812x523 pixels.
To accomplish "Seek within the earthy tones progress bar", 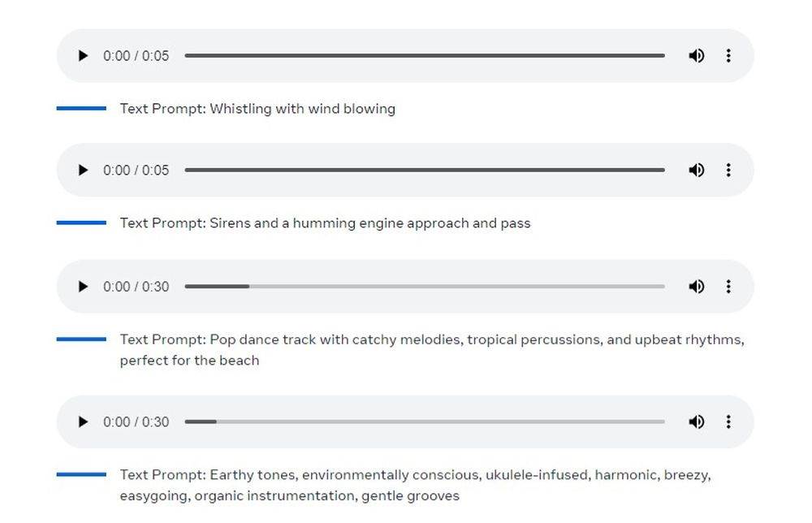I will [x=424, y=422].
